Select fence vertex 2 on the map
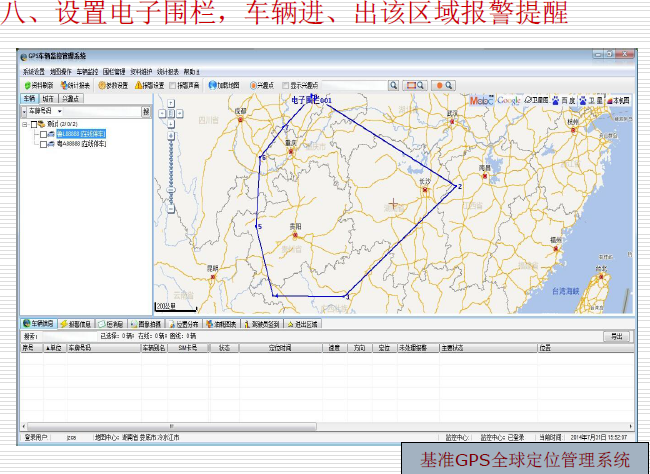 coord(457,187)
